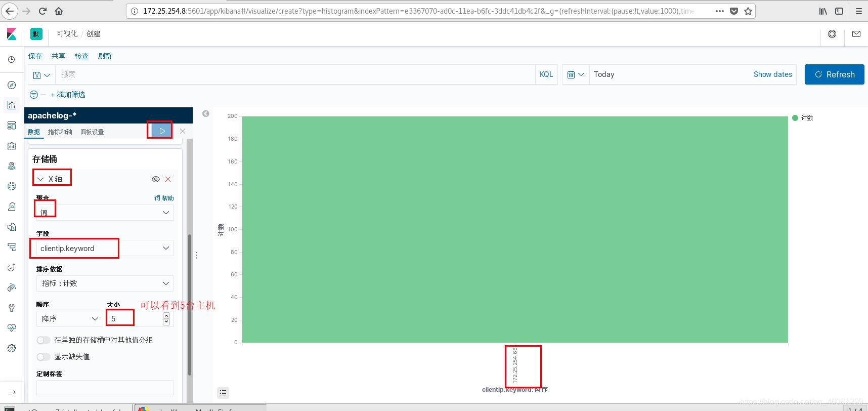
Task: Open filter options icon beside add filter
Action: (34, 95)
